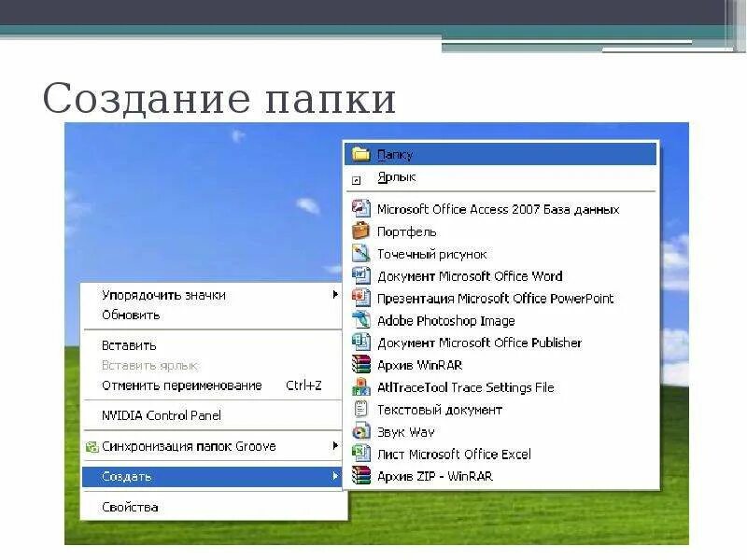Viewport: 747px width, 560px height.
Task: Click the greyed-out Вставить ярлык item
Action: pos(212,365)
